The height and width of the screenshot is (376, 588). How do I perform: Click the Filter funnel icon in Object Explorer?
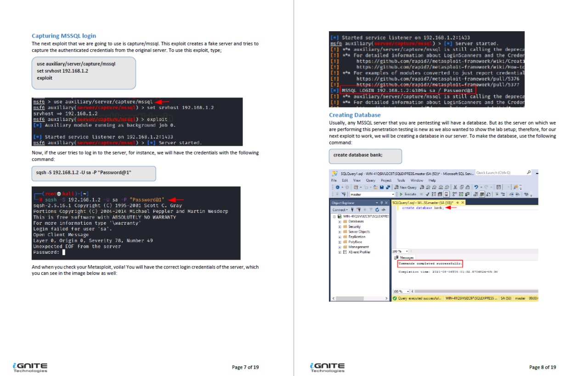click(371, 210)
